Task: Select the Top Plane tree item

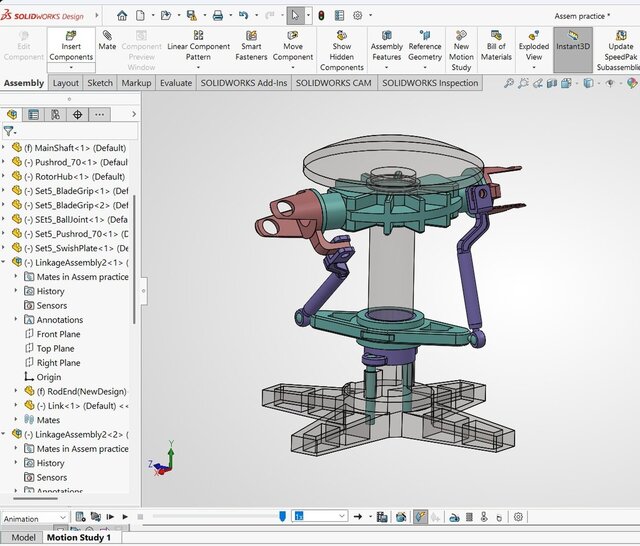Action: [x=56, y=348]
